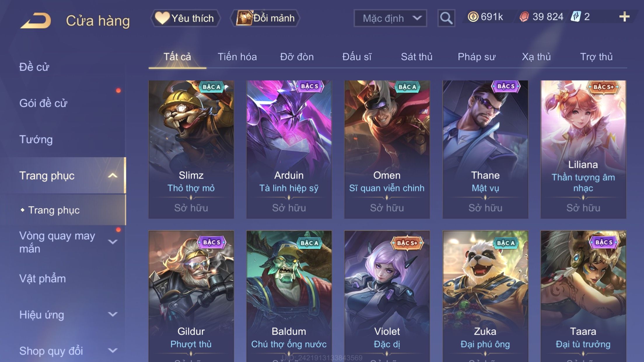Open the Gói đề cử sidebar item

[43, 103]
